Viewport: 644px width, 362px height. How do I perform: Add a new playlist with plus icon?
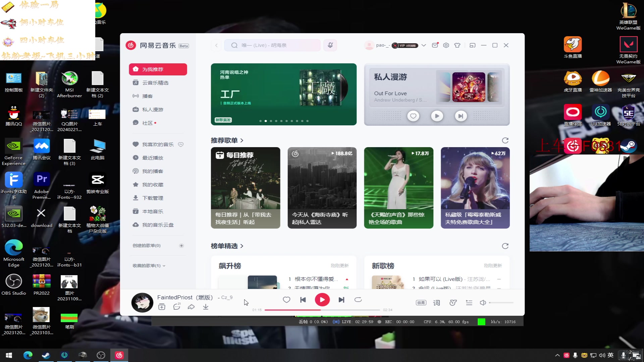pos(181,246)
